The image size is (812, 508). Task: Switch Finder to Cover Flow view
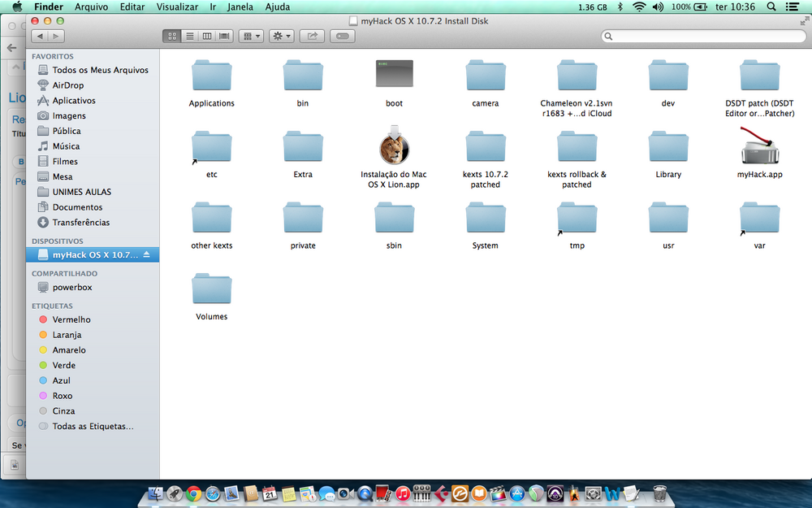click(x=224, y=36)
